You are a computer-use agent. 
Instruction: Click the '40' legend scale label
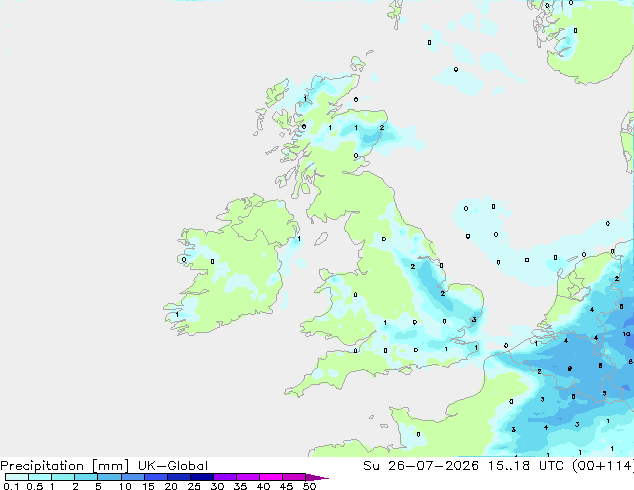(x=263, y=486)
